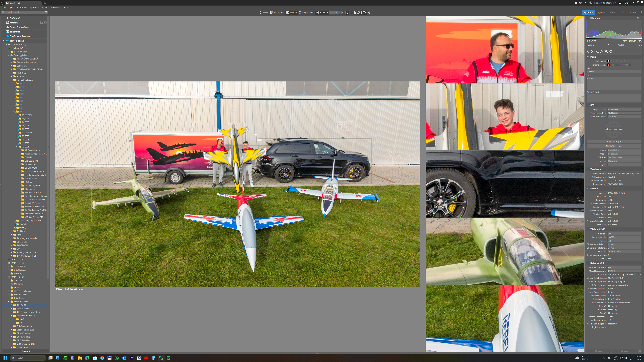
Task: Click the Import button
Action: tap(26, 351)
